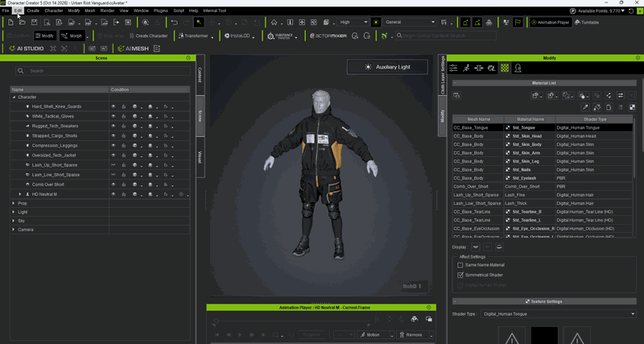The width and height of the screenshot is (644, 344).
Task: Click the Undo arrow icon
Action: click(174, 23)
